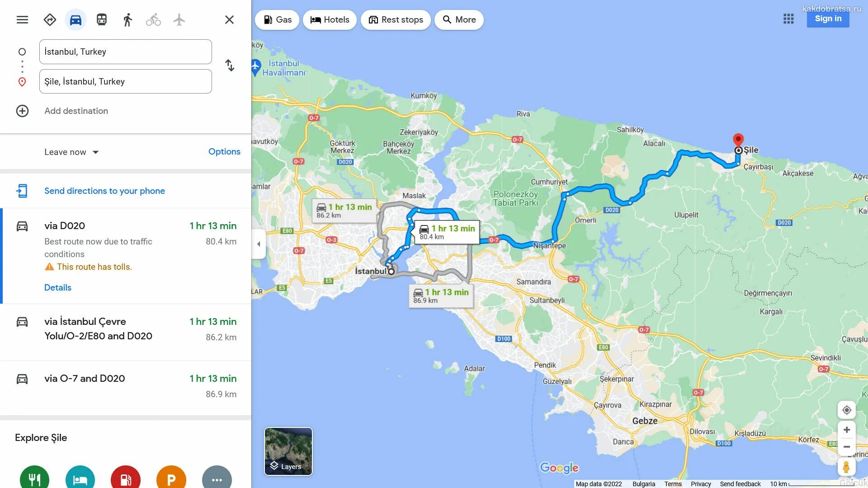This screenshot has height=488, width=868.
Task: Select the route via O-7 and D020
Action: pos(126,388)
